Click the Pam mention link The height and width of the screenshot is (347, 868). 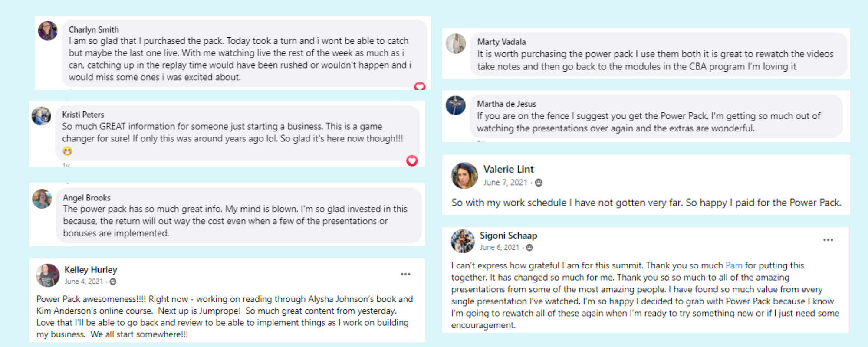[734, 265]
